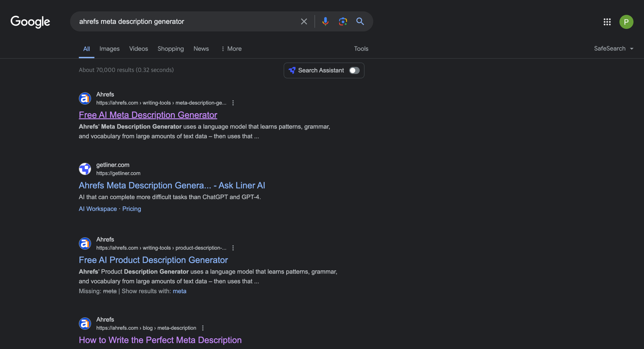Click the ahrefs.com writing-tools product-description URL

tap(161, 248)
